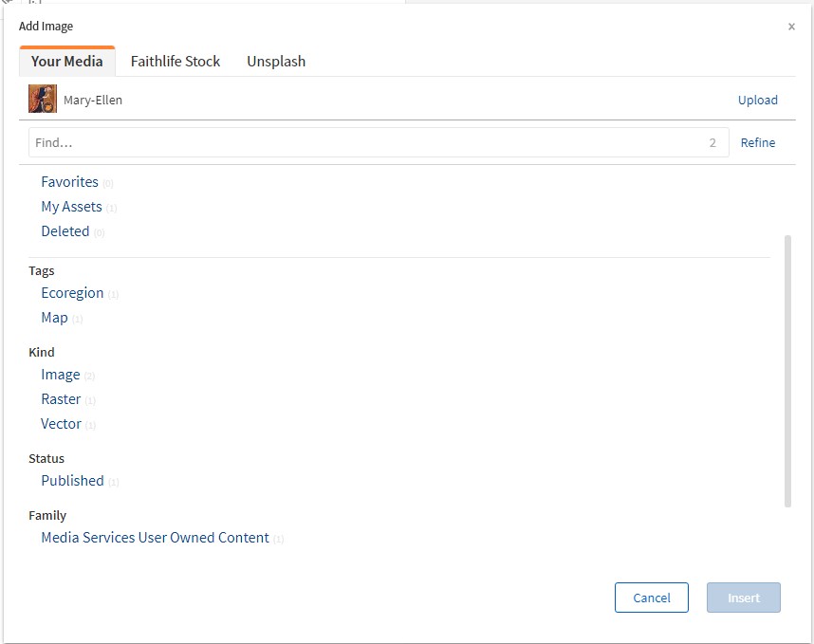Open the Unsplash tab
This screenshot has width=814, height=644.
[x=276, y=61]
